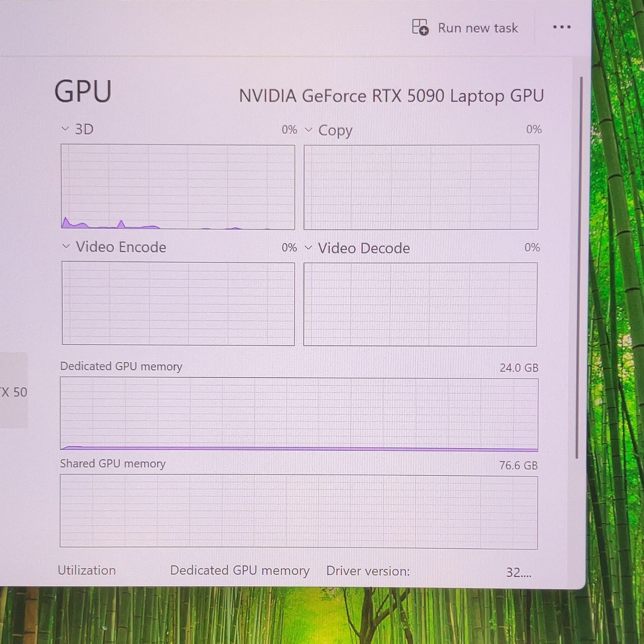Click the Shared GPU memory graph title
The image size is (644, 644).
112,464
